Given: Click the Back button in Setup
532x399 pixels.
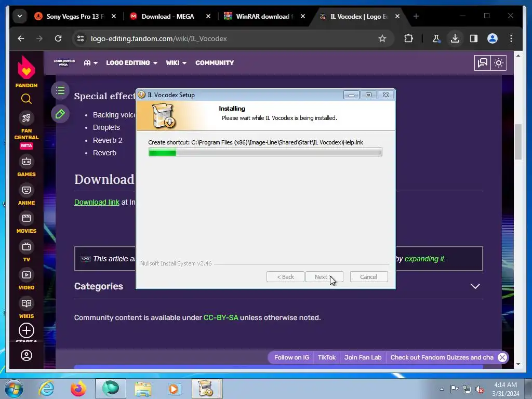Looking at the screenshot, I should (285, 277).
